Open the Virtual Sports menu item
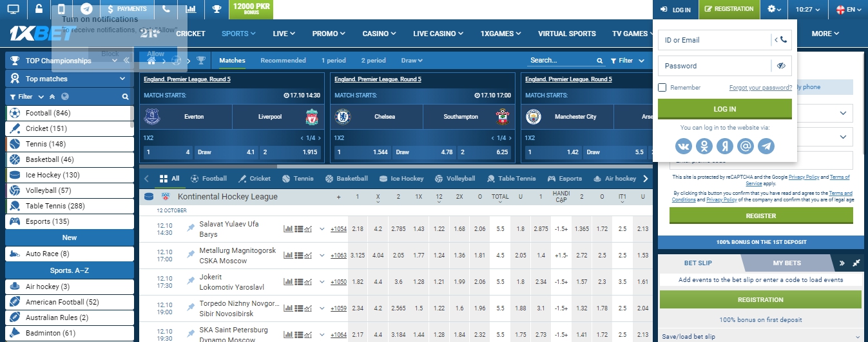 (x=567, y=34)
